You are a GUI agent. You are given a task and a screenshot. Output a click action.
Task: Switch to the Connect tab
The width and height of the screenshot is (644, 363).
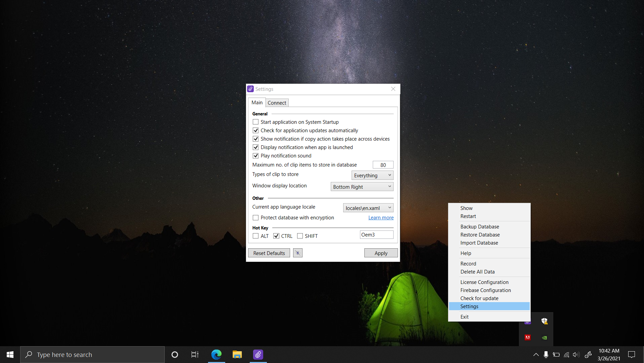point(277,103)
